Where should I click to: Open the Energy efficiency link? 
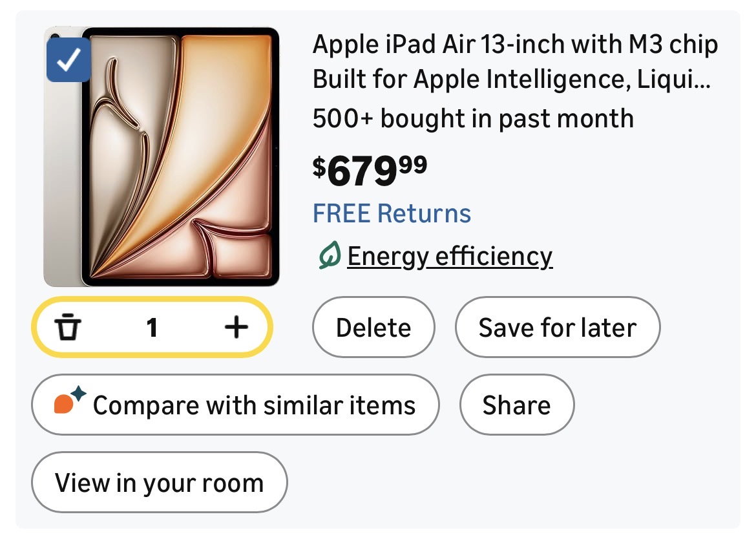[450, 257]
